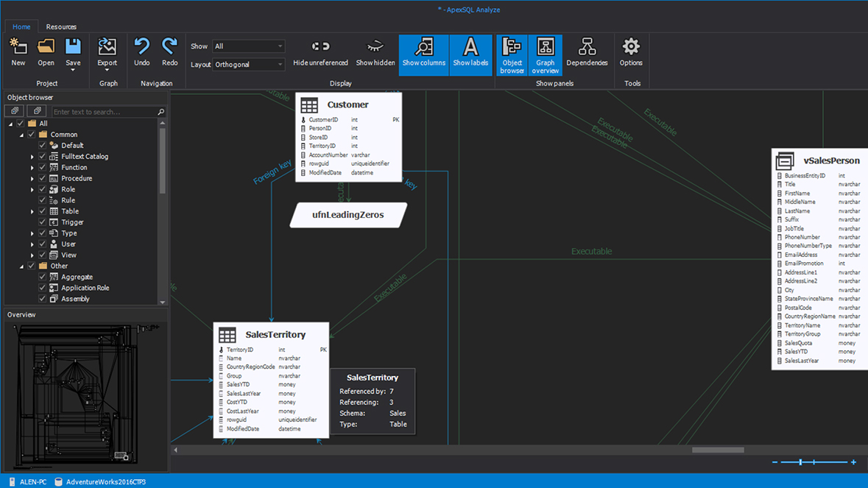Open the Dependencies panel
The height and width of the screenshot is (488, 868).
click(587, 52)
